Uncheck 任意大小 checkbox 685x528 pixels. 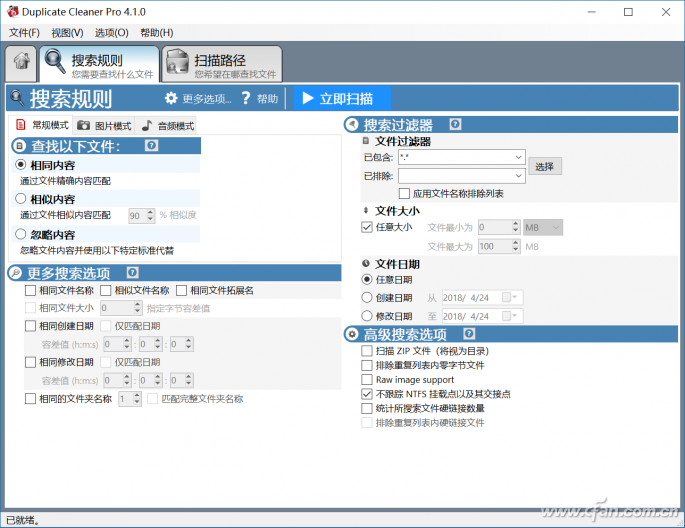pyautogui.click(x=367, y=227)
